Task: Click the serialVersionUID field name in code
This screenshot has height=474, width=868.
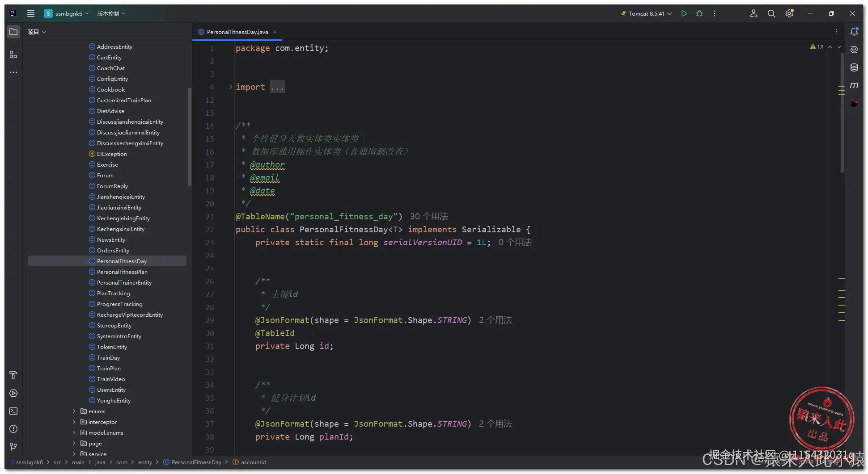Action: click(423, 242)
